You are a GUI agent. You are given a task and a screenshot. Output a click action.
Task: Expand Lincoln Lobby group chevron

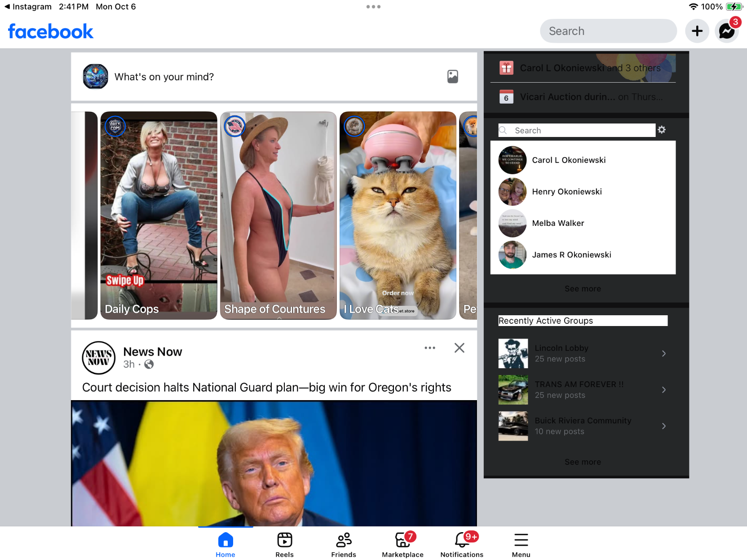click(663, 353)
